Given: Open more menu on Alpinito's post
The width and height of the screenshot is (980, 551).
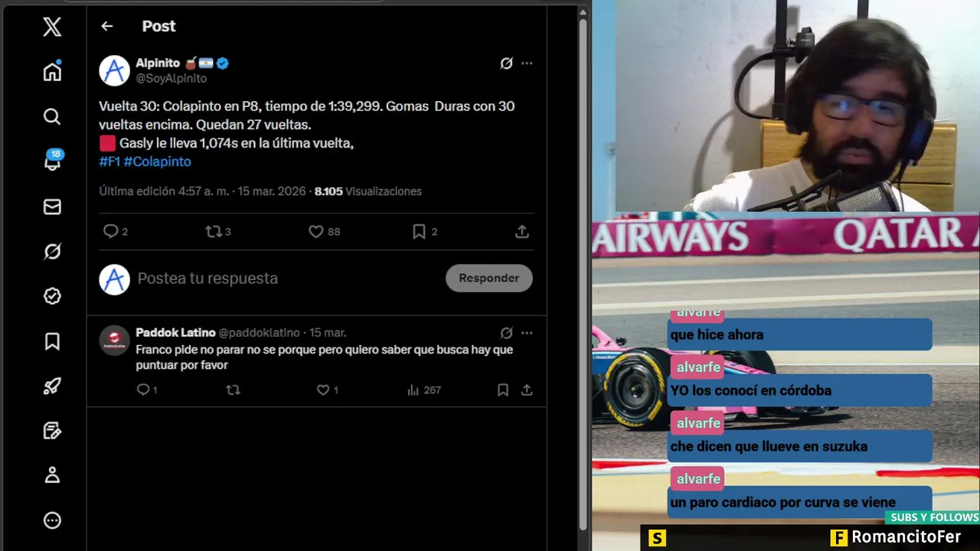Looking at the screenshot, I should 527,64.
